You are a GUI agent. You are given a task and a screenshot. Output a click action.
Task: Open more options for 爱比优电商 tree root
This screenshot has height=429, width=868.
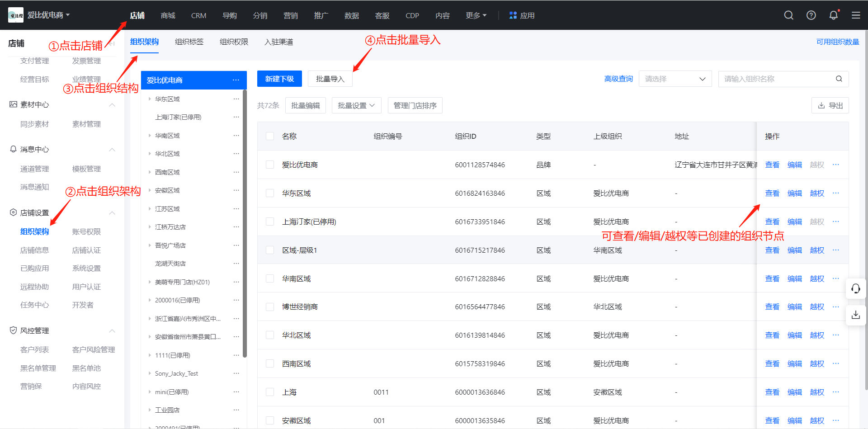click(x=236, y=80)
